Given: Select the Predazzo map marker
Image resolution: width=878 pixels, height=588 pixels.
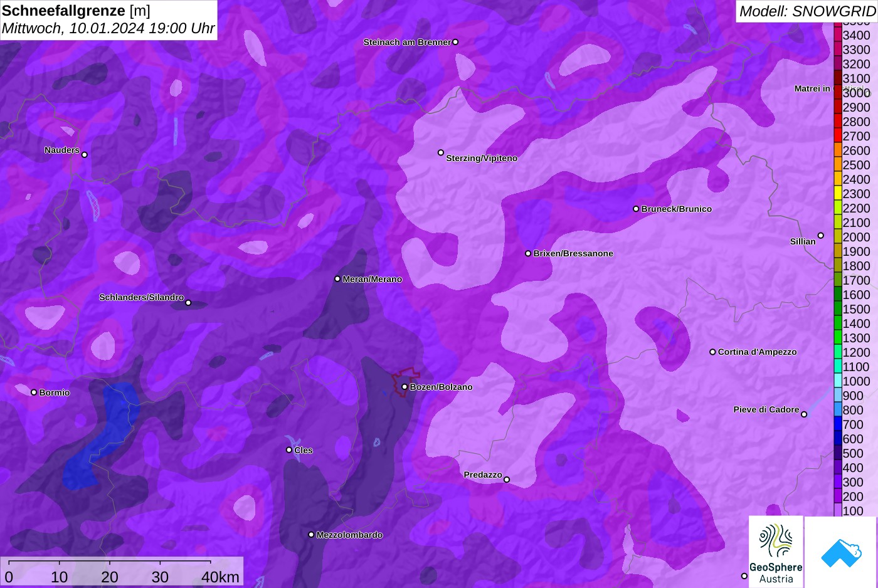Looking at the screenshot, I should tap(507, 480).
